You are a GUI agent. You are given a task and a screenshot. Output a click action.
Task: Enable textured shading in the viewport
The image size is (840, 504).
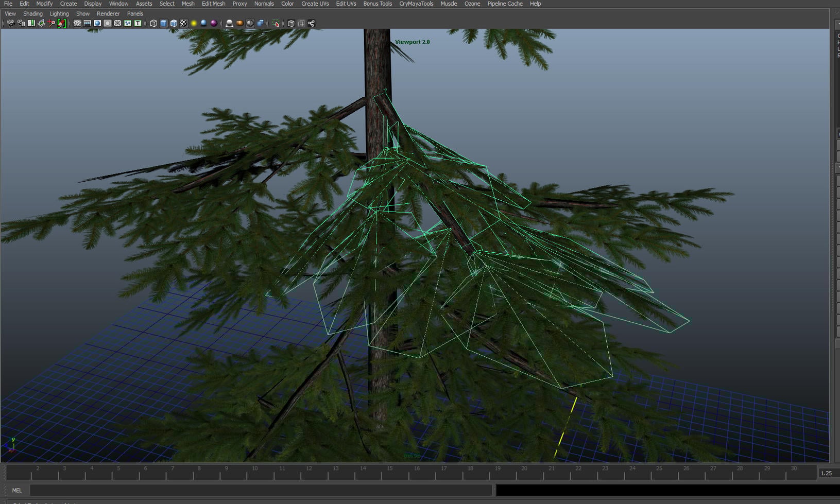[184, 23]
